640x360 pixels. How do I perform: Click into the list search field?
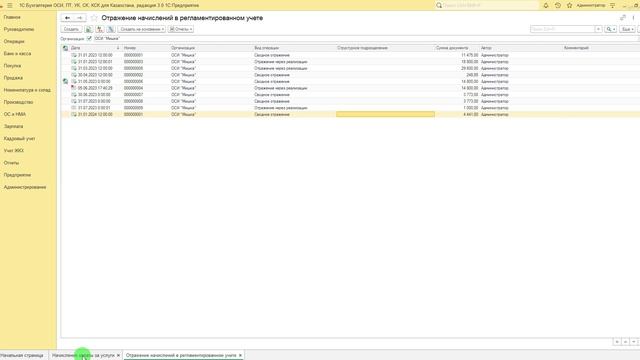coord(562,29)
